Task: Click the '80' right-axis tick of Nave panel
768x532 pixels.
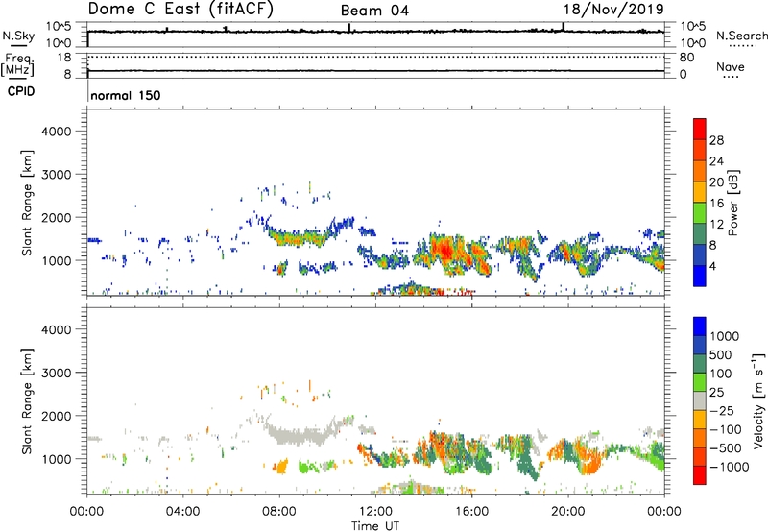Action: (686, 58)
